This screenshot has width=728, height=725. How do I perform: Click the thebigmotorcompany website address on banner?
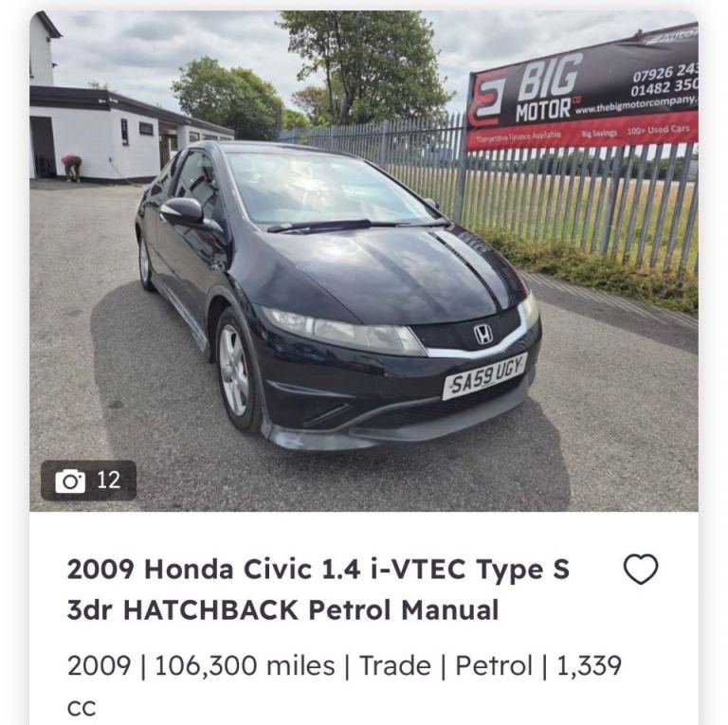click(x=636, y=105)
